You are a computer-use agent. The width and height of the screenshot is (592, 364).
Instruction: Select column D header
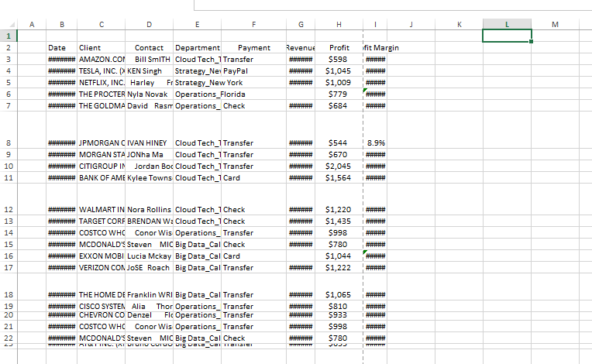pos(149,25)
